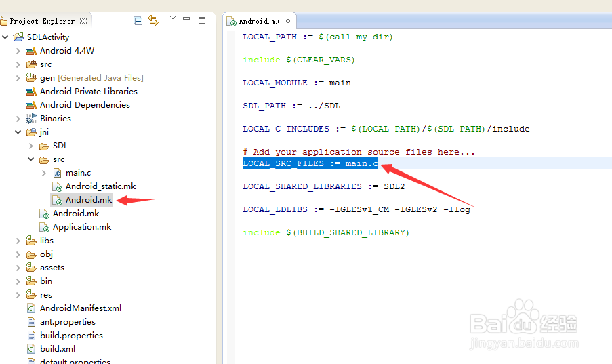The width and height of the screenshot is (612, 364).
Task: Toggle Link with Editor icon
Action: (153, 20)
